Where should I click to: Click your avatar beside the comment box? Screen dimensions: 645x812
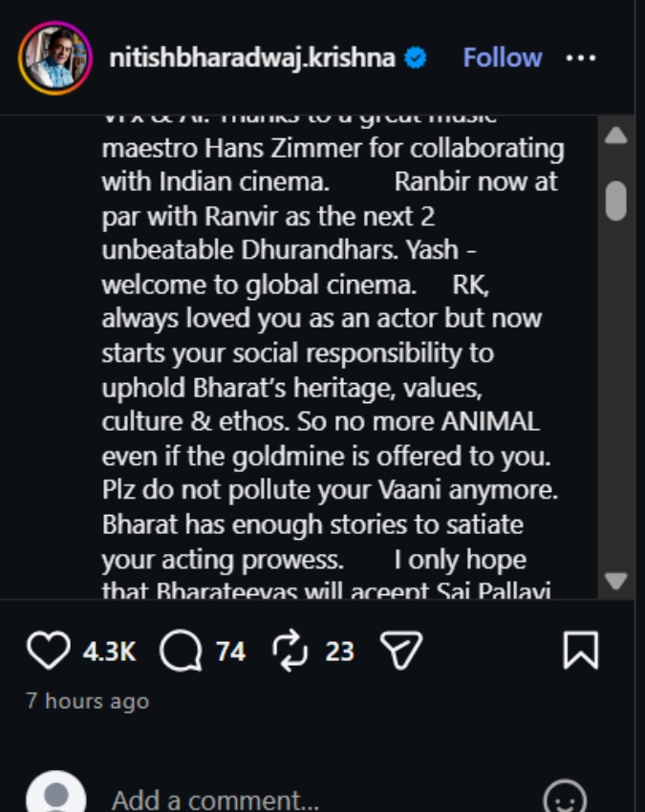click(56, 792)
